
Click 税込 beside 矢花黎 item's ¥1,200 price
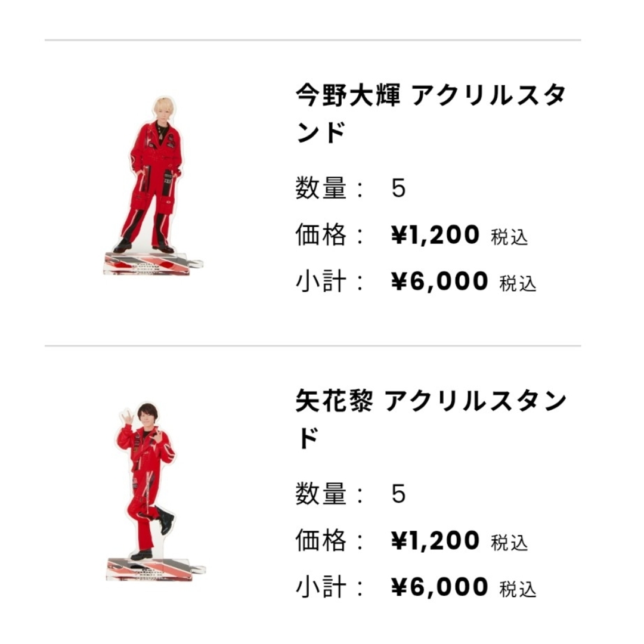point(509,543)
